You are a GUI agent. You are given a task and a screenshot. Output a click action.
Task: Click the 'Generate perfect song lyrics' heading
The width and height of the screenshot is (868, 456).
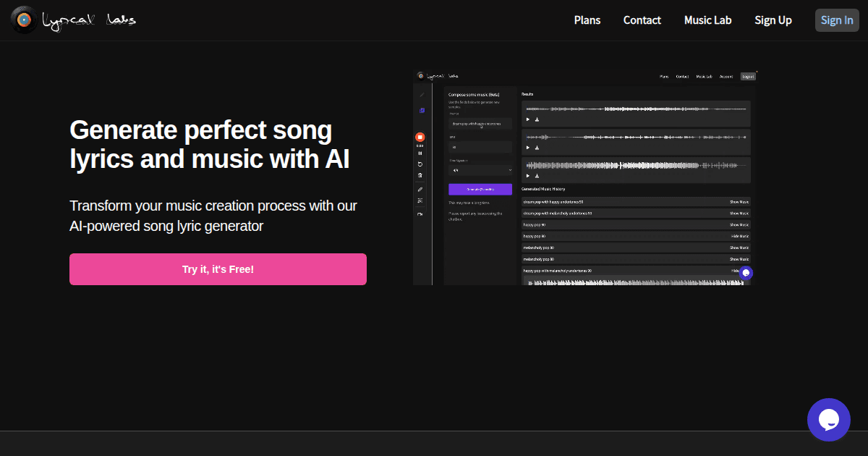point(210,144)
